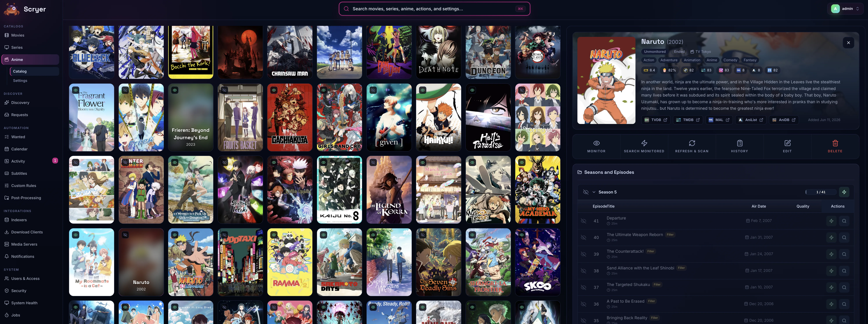Viewport: 868px width, 324px height.
Task: Open Naruto History
Action: (740, 147)
